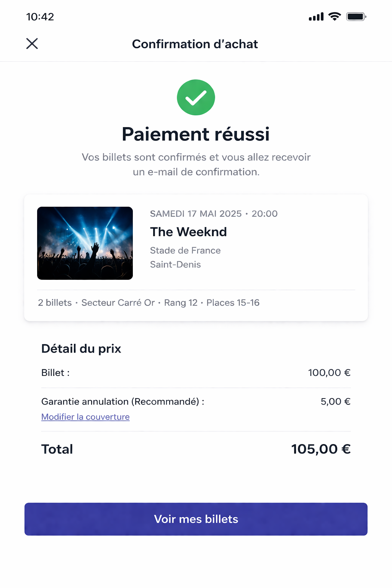The image size is (392, 588).
Task: Tap the Saint-Denis location text
Action: tap(175, 265)
